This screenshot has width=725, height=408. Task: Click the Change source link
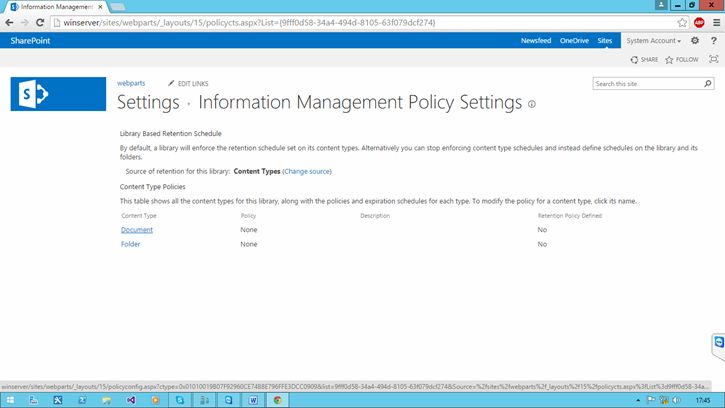click(x=307, y=171)
